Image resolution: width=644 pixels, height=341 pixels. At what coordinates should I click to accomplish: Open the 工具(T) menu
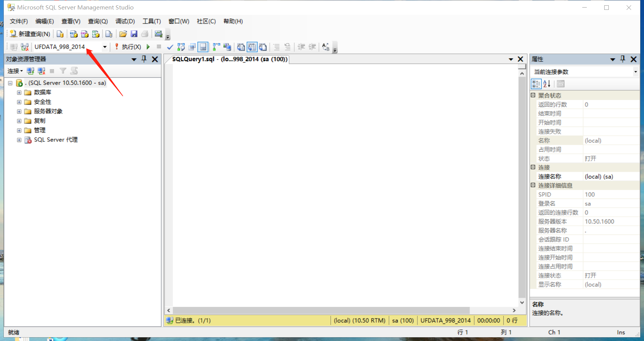coord(152,21)
